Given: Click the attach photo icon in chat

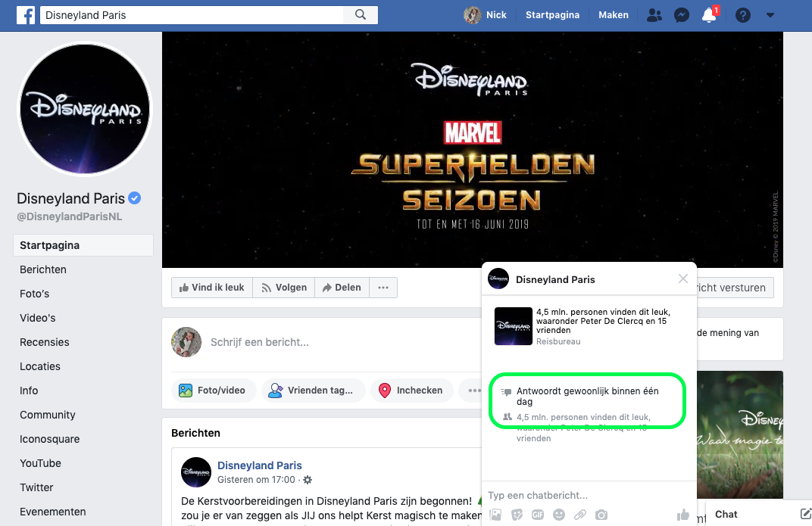Looking at the screenshot, I should click(496, 515).
